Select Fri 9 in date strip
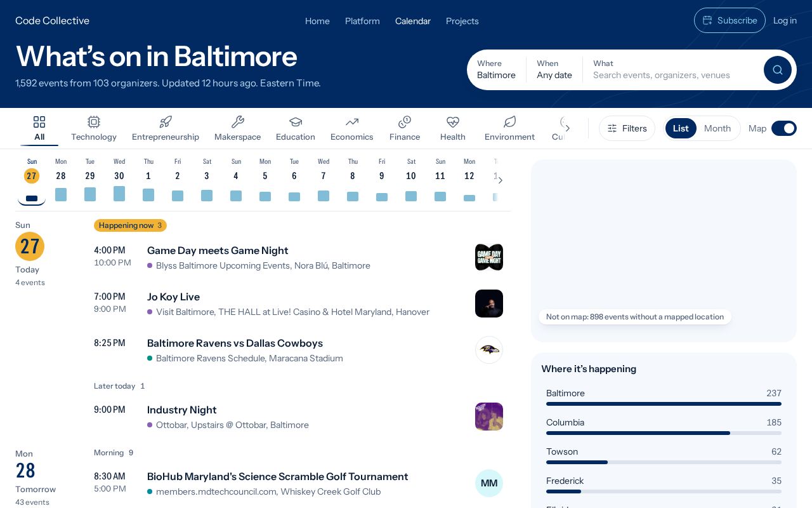The height and width of the screenshot is (508, 812). [382, 180]
